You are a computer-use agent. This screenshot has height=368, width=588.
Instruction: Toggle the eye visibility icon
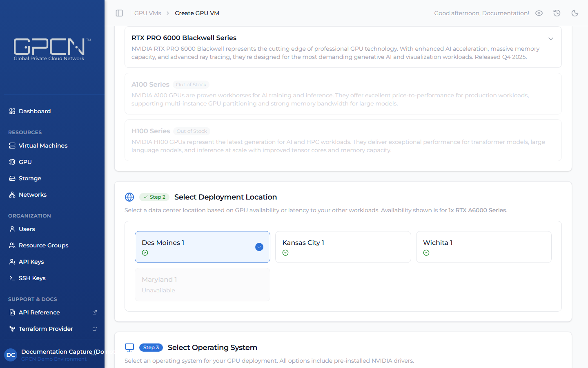tap(539, 13)
